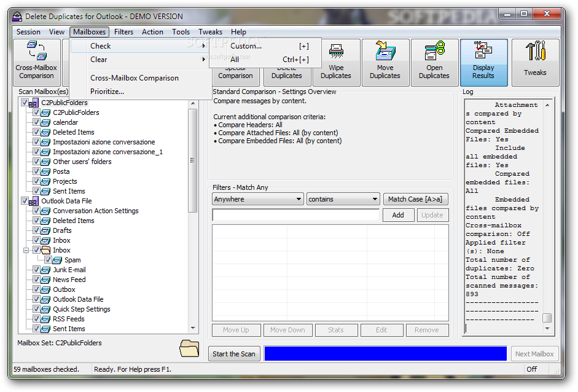This screenshot has width=578, height=392.
Task: Toggle the Junk E-mail checkbox
Action: [x=36, y=270]
